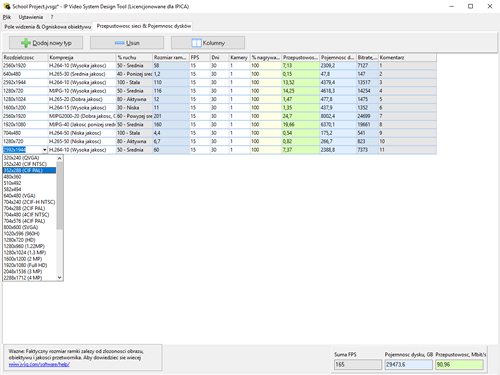The image size is (500, 375).
Task: Select the highlighted 352x288 (CIF PAL) option
Action: click(x=29, y=170)
